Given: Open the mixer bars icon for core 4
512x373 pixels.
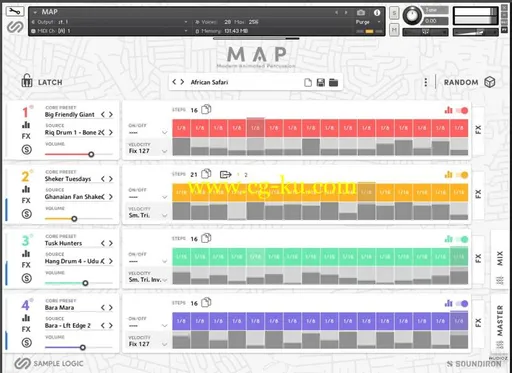Looking at the screenshot, I should pyautogui.click(x=26, y=318).
